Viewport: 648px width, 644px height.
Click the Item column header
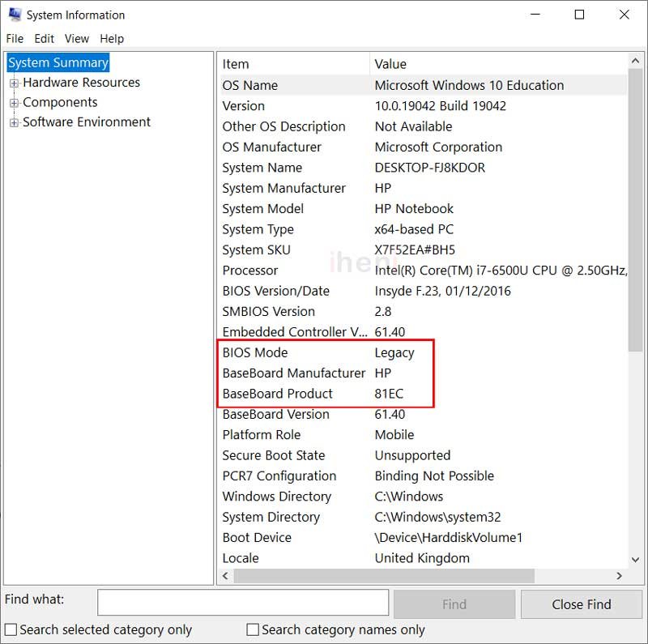coord(293,64)
